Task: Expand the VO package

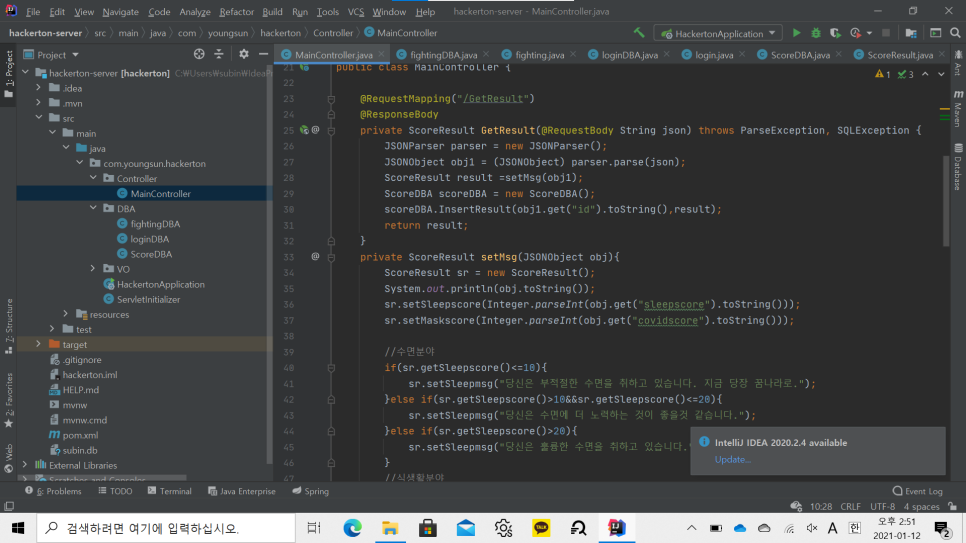Action: point(93,269)
